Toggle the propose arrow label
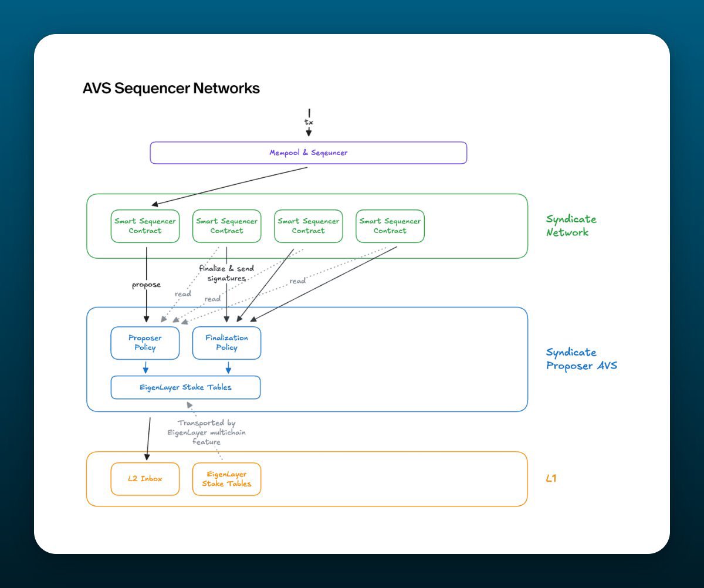The width and height of the screenshot is (704, 588). click(x=145, y=285)
